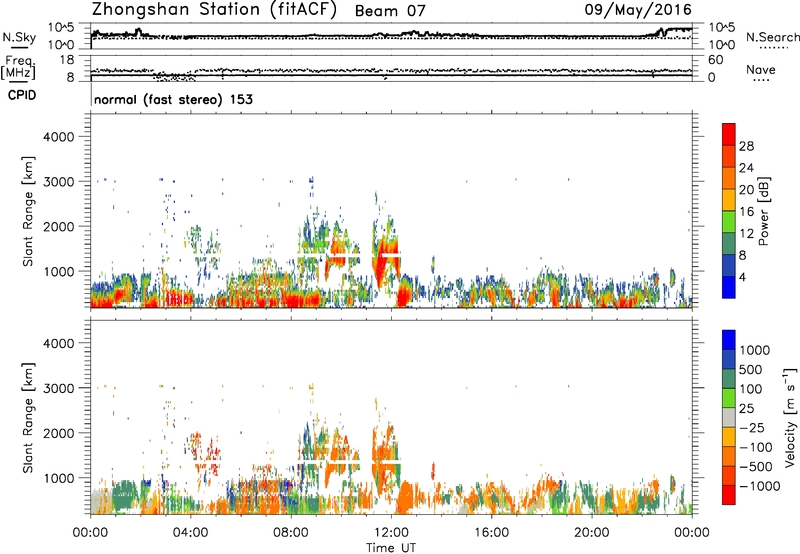Click the Nave legend label
800x554 pixels.
[761, 69]
